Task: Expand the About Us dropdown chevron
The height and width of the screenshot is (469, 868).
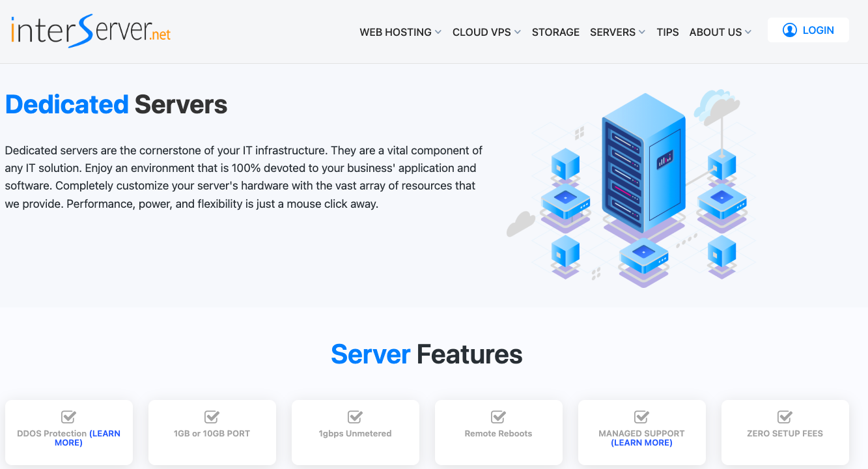Action: coord(748,32)
